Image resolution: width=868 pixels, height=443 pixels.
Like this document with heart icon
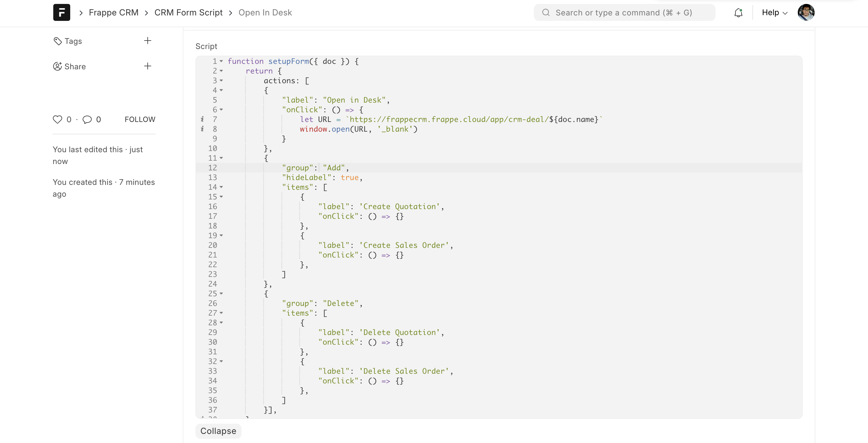[58, 119]
